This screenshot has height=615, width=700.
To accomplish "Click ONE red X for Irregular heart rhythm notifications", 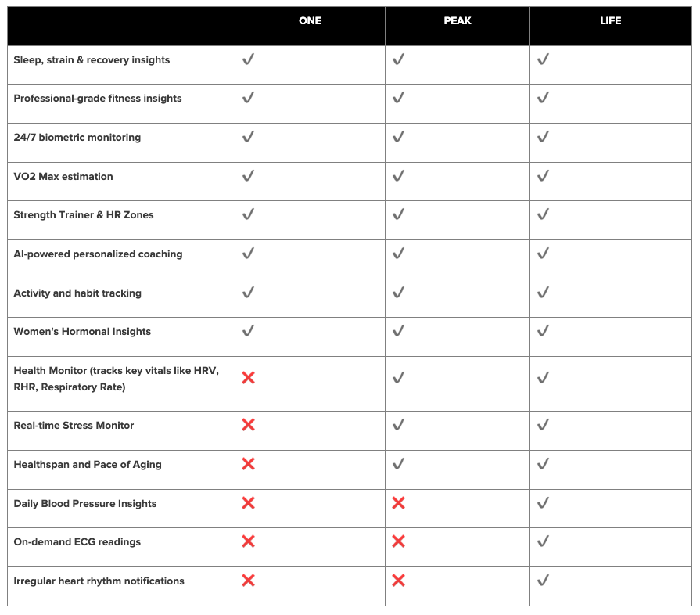I will (x=248, y=581).
